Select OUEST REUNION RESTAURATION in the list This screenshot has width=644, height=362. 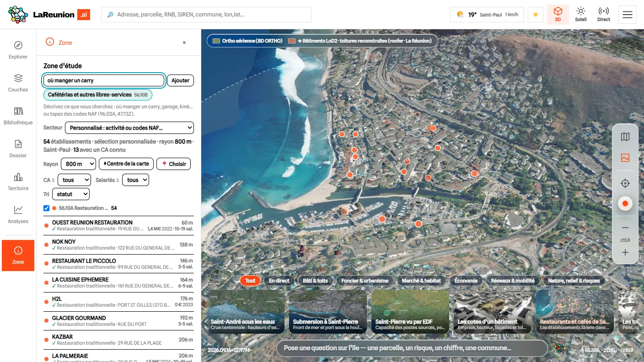[118, 226]
